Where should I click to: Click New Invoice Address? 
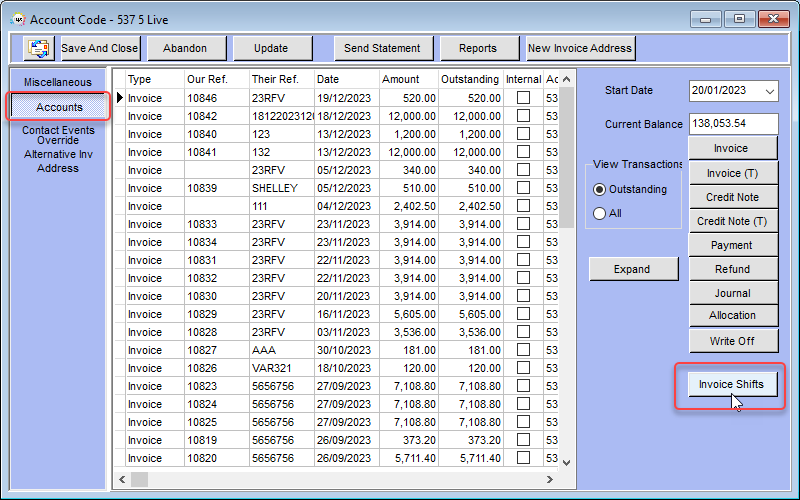580,48
